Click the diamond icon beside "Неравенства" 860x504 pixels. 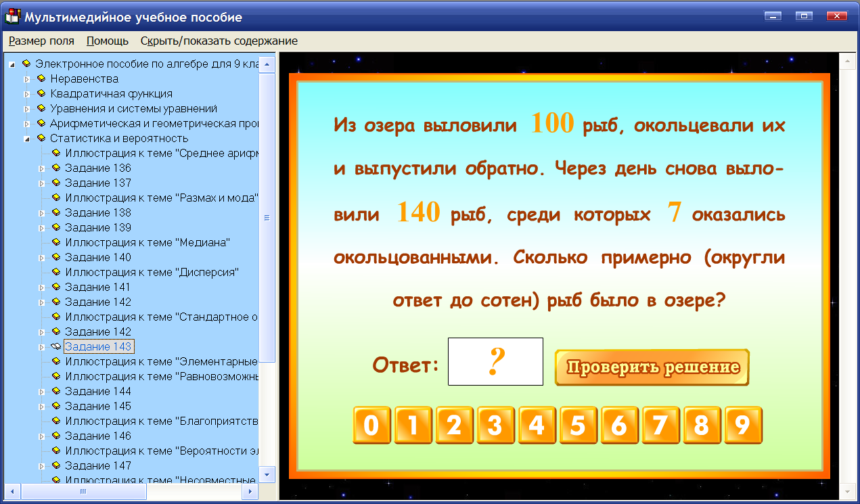pos(41,78)
